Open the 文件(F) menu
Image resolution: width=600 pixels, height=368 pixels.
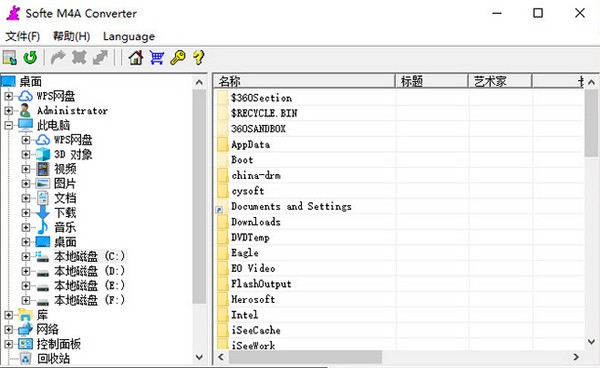point(23,36)
